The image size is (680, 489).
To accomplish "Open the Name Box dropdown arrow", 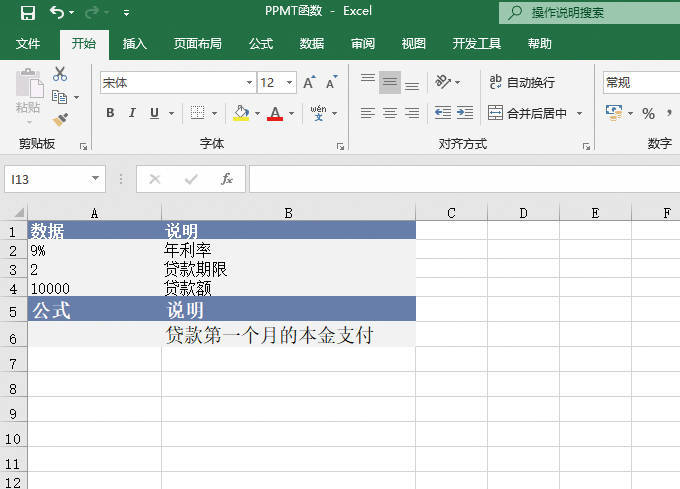I will pyautogui.click(x=96, y=179).
